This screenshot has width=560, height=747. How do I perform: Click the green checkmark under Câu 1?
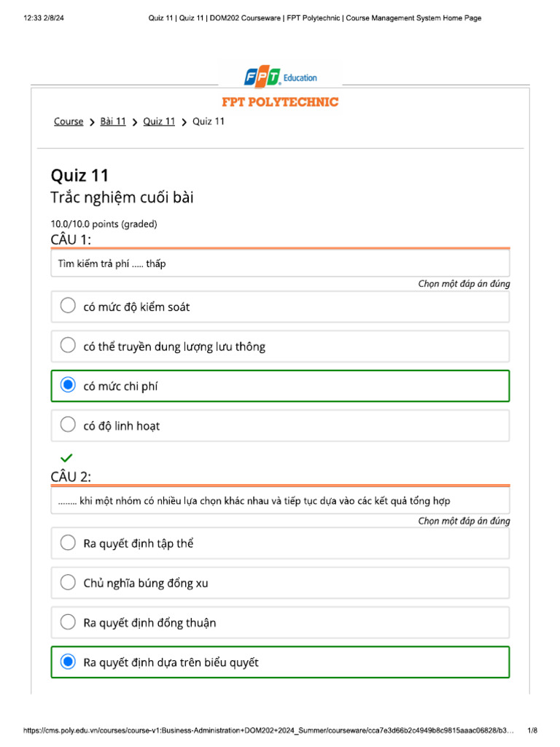[66, 458]
